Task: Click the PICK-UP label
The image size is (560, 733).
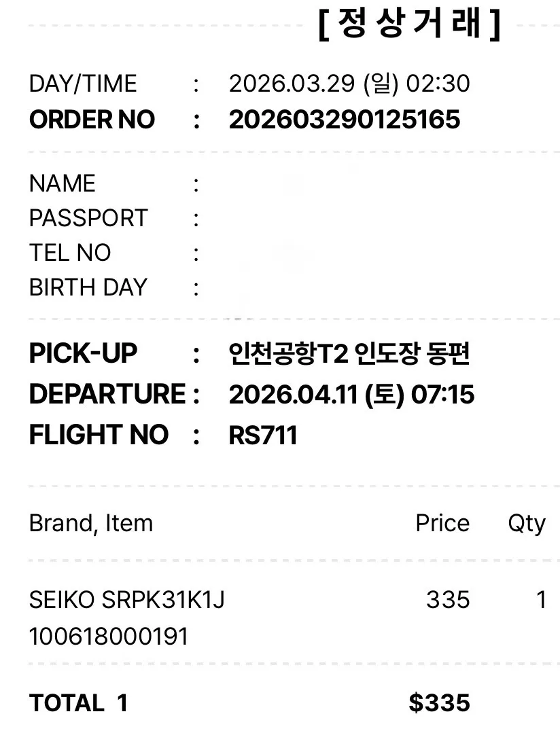Action: (84, 353)
